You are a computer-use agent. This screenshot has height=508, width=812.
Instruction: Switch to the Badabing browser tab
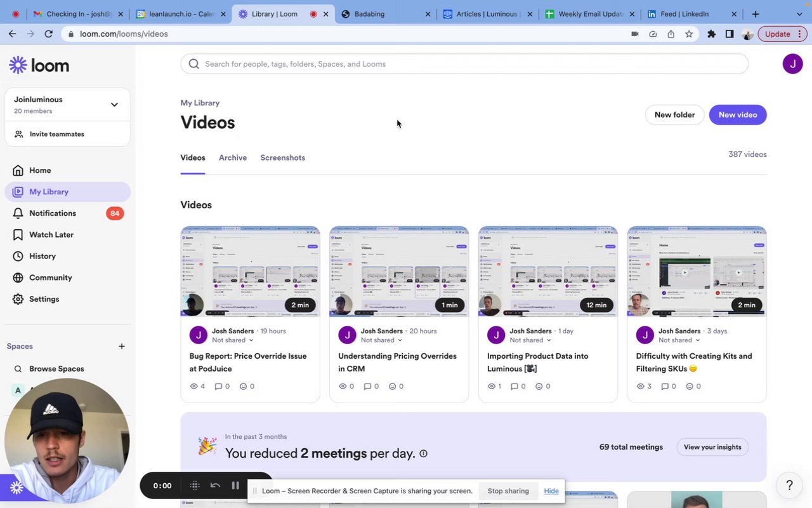(x=384, y=14)
